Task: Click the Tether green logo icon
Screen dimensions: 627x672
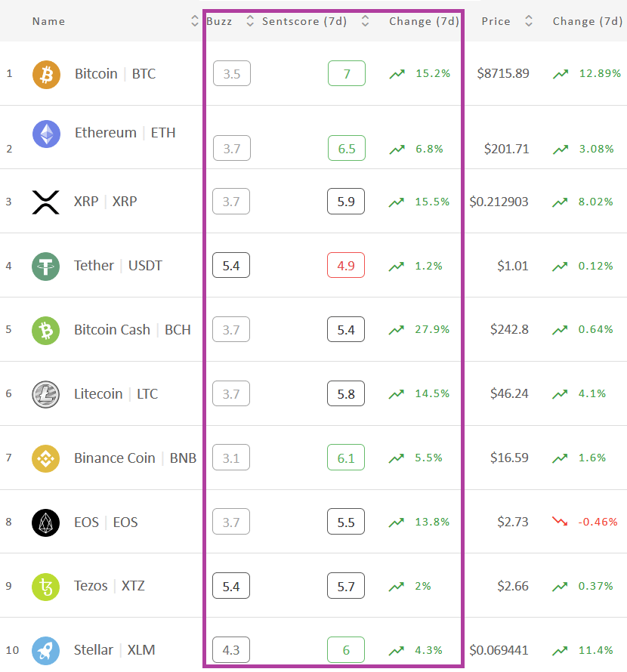Action: click(x=45, y=267)
